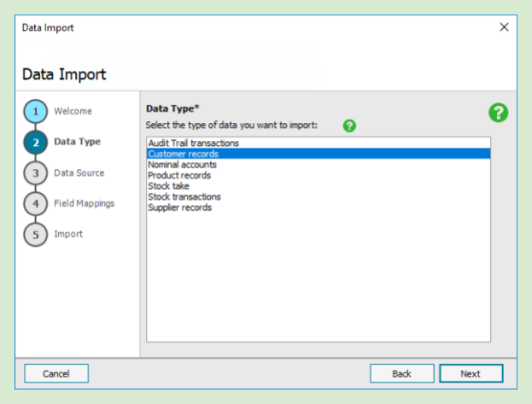Click the step 2 Data Type circle
Screen dimensions: 532x404
36,143
